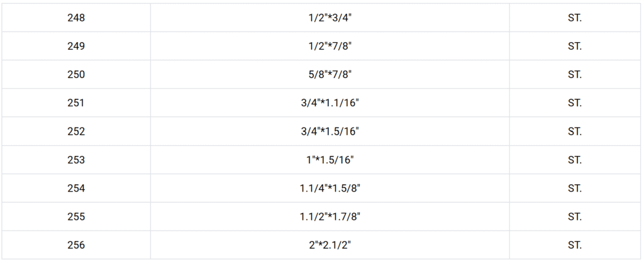Select the ST. cell in row 255

click(574, 217)
